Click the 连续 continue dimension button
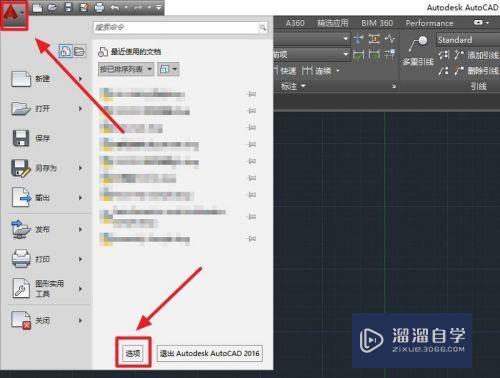 (317, 71)
